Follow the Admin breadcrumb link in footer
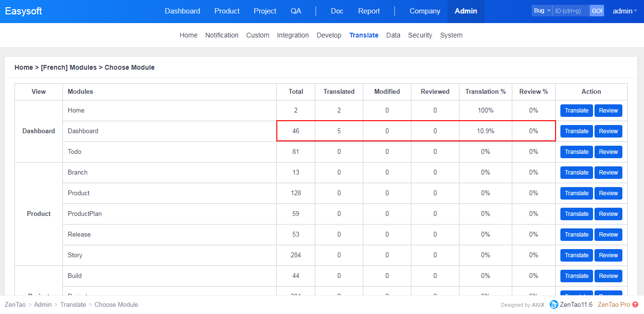 pos(43,304)
